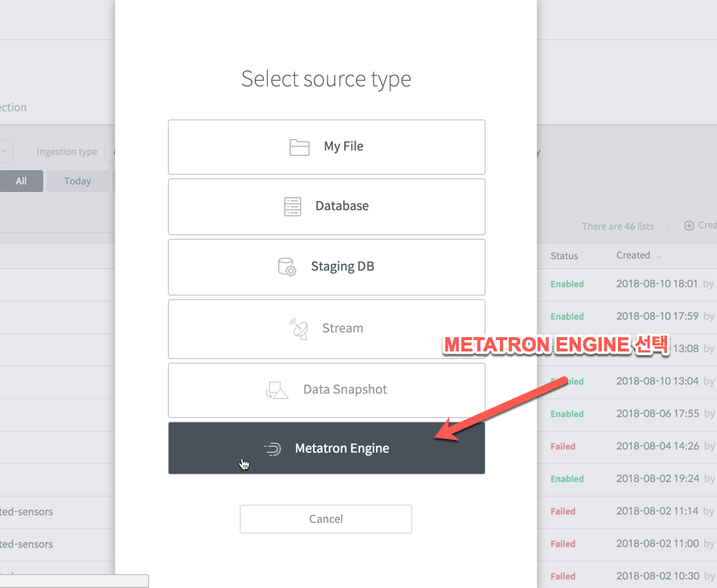The image size is (717, 588).
Task: Select Metatron Engine source type
Action: coord(327,448)
